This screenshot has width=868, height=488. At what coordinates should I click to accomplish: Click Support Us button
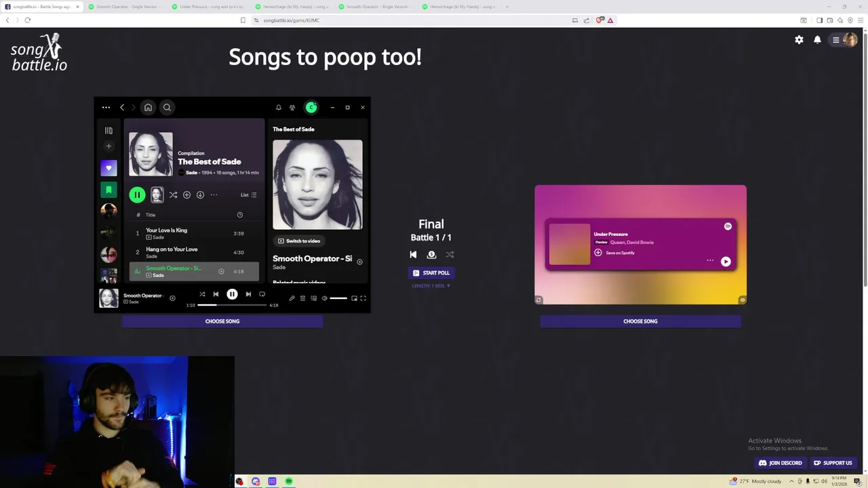tap(833, 463)
